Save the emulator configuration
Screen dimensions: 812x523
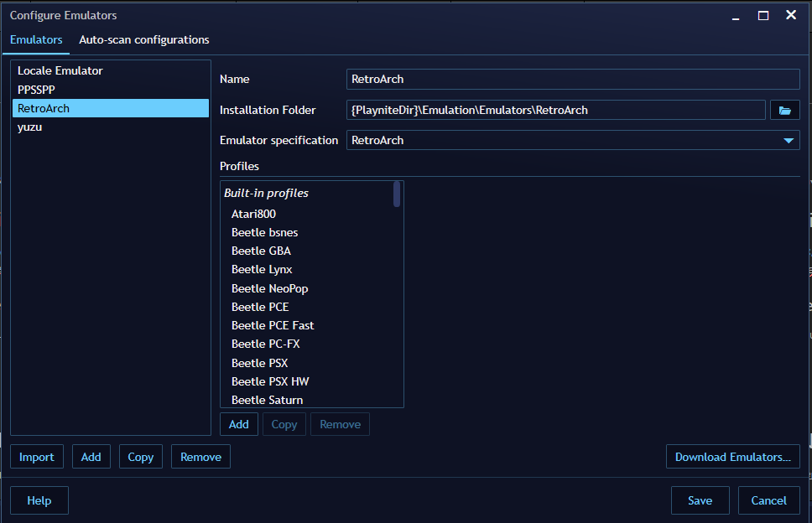(700, 500)
